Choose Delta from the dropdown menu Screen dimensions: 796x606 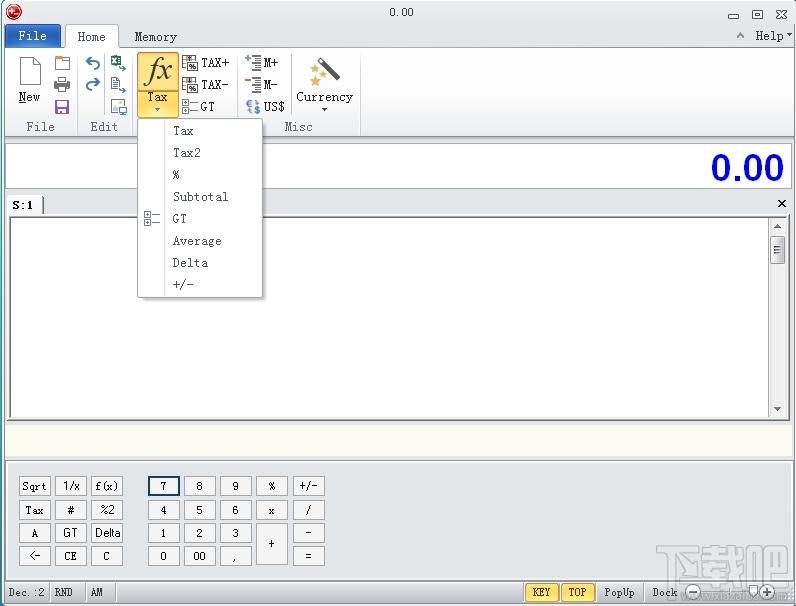(x=200, y=262)
